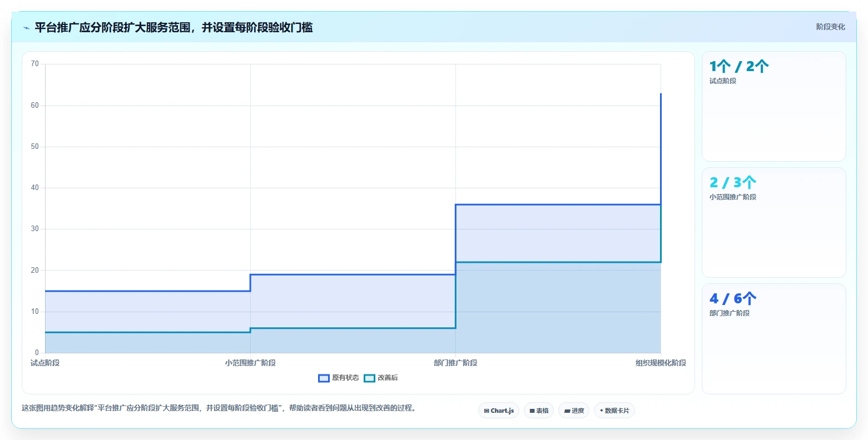
Task: Click the 表格 tag
Action: [539, 411]
